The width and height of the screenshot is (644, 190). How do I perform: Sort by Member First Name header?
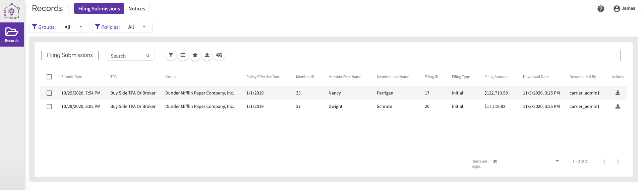pyautogui.click(x=345, y=77)
